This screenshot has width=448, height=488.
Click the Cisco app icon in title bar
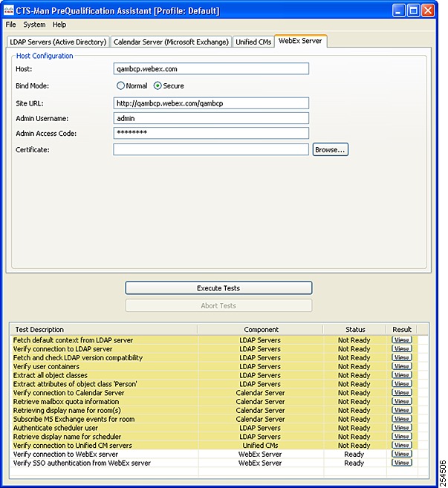[9, 11]
